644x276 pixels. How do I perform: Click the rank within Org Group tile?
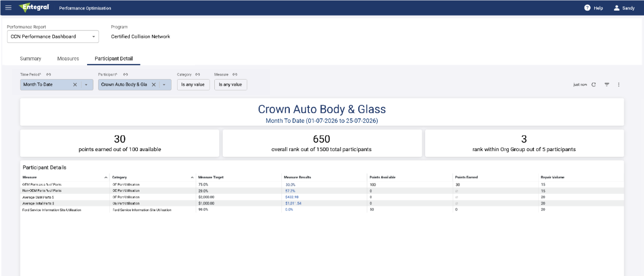tap(524, 143)
